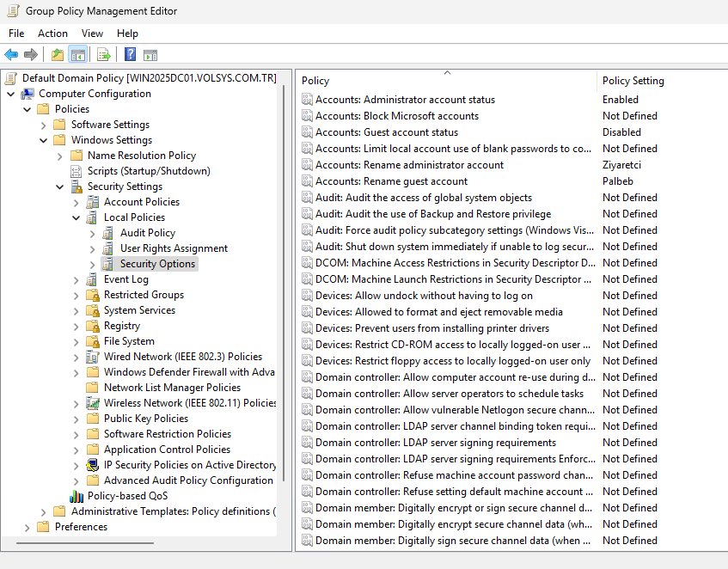Collapse the Local Policies node
This screenshot has width=728, height=569.
76,217
